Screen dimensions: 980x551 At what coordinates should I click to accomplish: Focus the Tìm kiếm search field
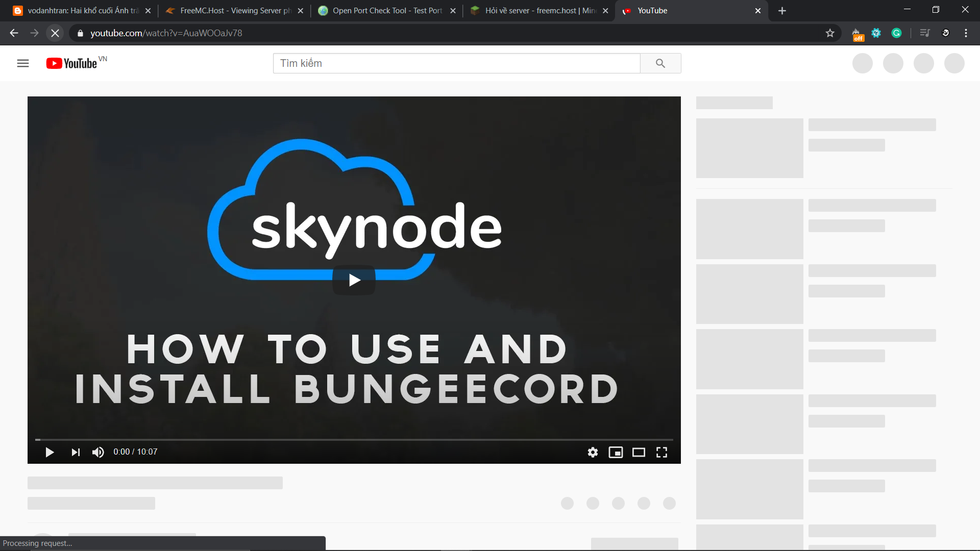456,63
